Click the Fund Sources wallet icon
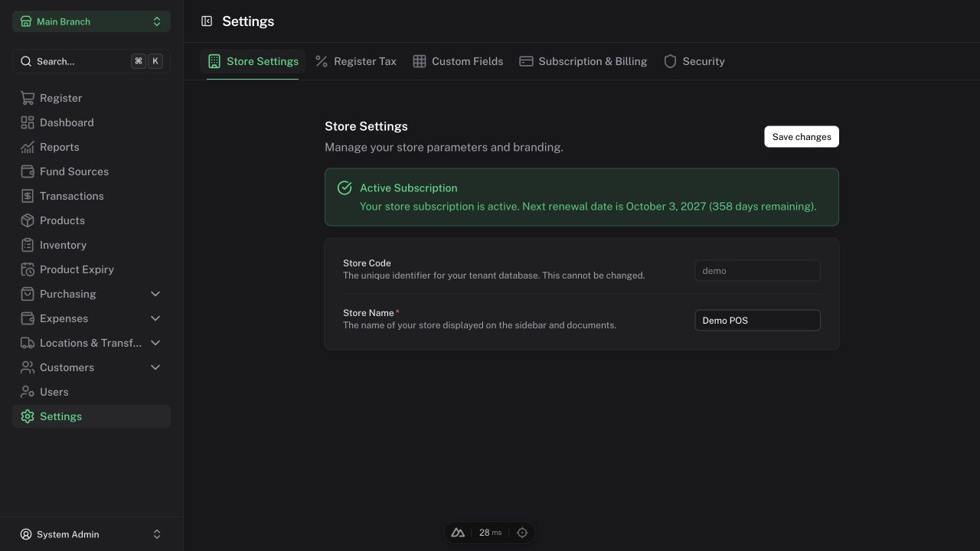Image resolution: width=980 pixels, height=551 pixels. (28, 171)
